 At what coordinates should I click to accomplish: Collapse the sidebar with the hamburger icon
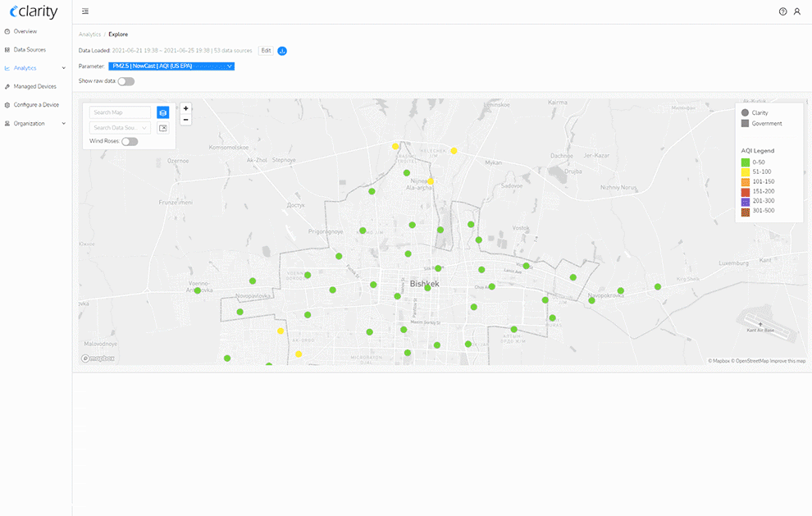click(x=85, y=11)
